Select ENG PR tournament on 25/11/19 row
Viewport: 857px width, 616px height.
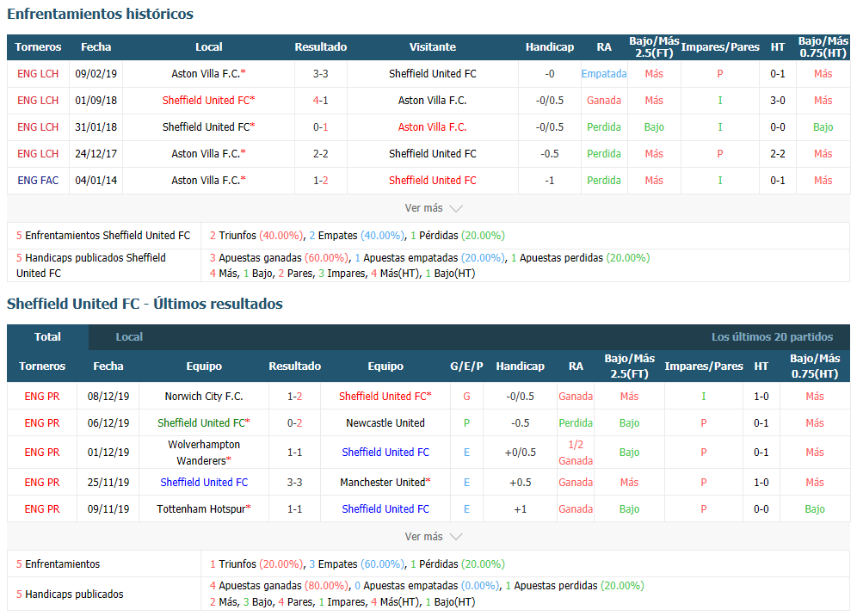(42, 483)
